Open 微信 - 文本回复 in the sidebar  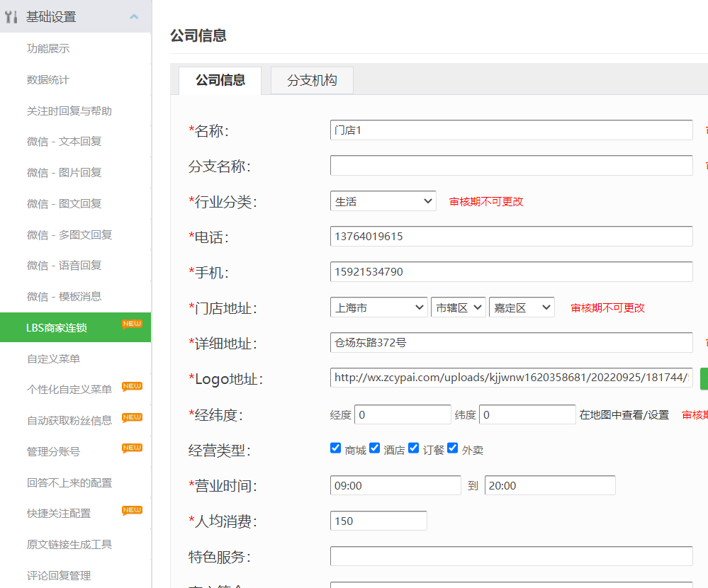64,142
